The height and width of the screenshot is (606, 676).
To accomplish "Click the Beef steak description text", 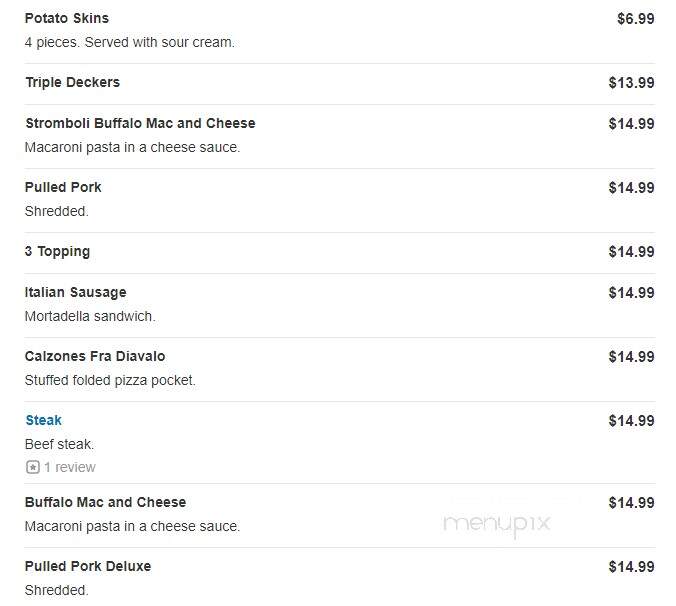I will tap(59, 444).
